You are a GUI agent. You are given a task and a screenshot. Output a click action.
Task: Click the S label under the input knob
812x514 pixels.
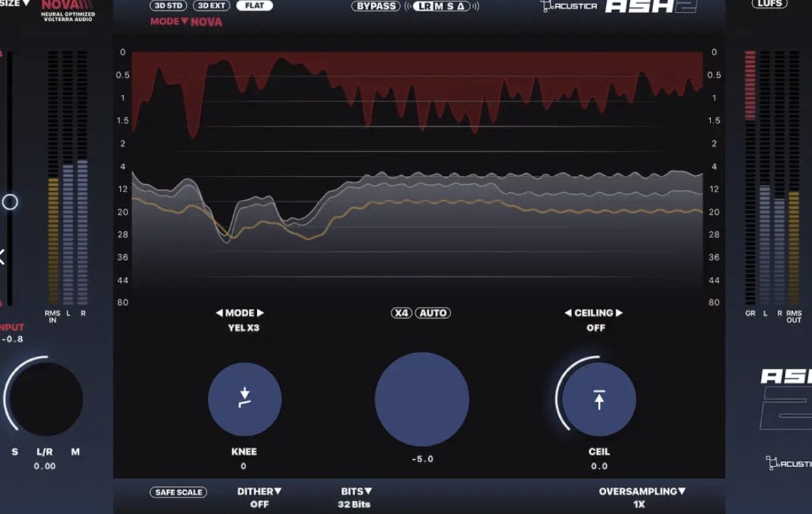[x=14, y=452]
